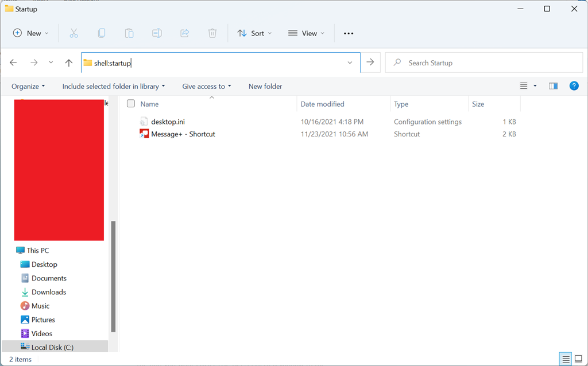Viewport: 588px width, 366px height.
Task: Click the Paste clipboard icon
Action: click(x=129, y=33)
